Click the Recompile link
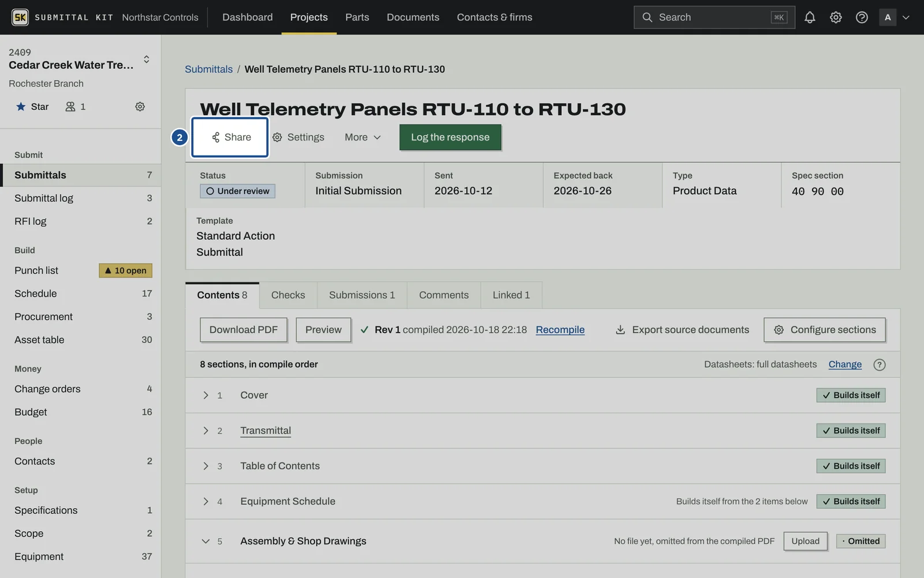924x578 pixels. tap(560, 329)
